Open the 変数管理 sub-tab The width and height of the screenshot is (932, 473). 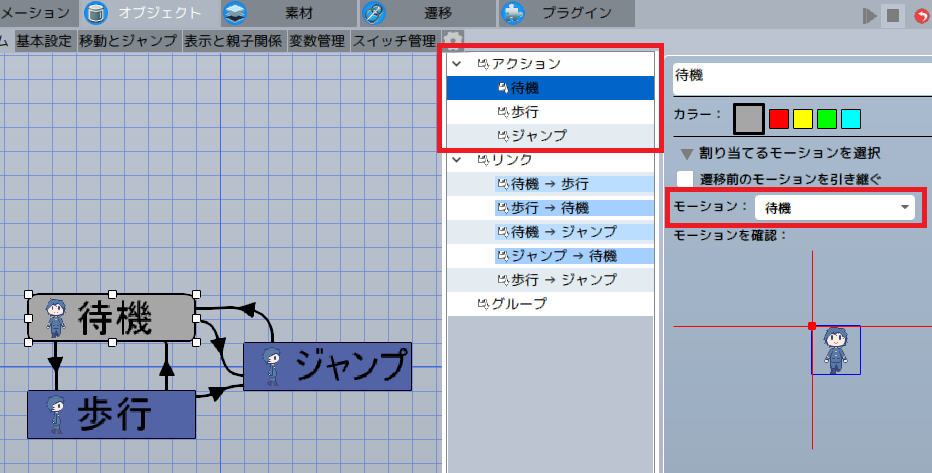pos(317,41)
